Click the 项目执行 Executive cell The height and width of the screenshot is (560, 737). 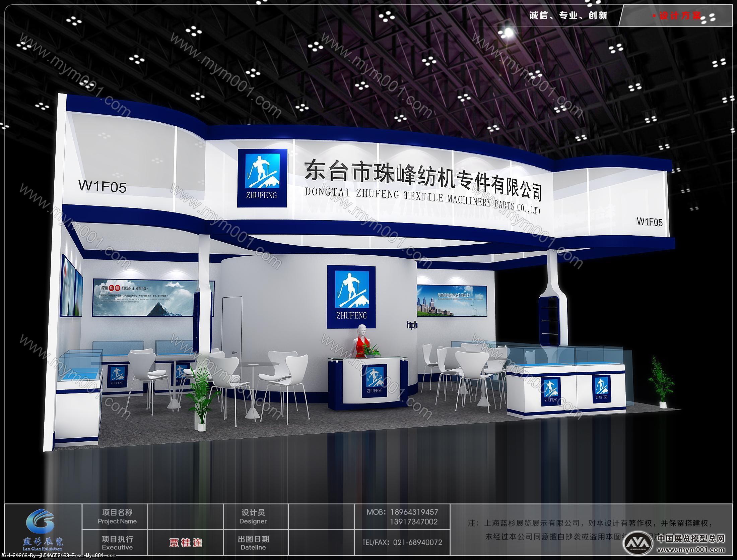click(115, 543)
